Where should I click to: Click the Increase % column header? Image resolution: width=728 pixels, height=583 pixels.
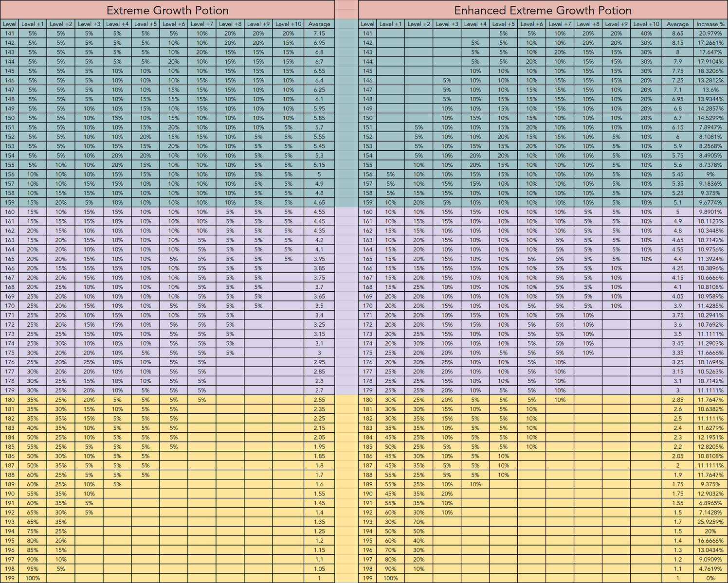coord(710,23)
